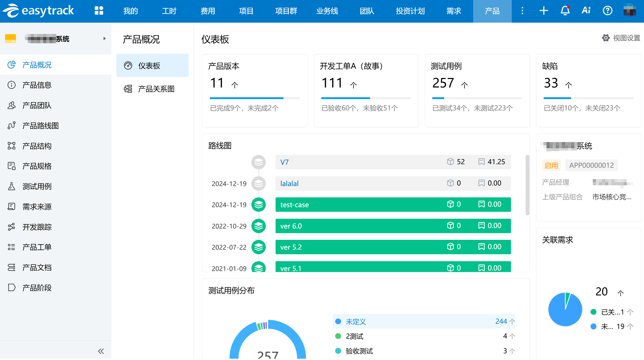Image resolution: width=644 pixels, height=360 pixels.
Task: Click the roadmap panel vertical scrollbar
Action: coord(527,185)
